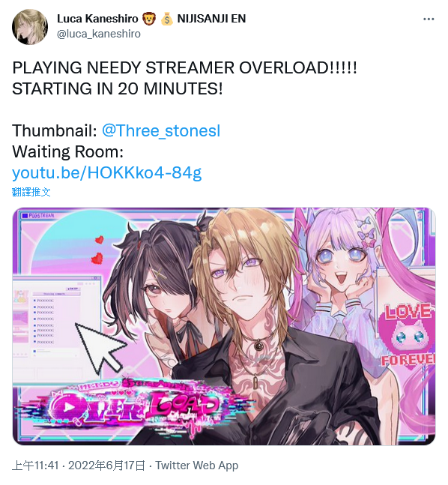Screen dimensions: 448x485
Task: Click the blond character's face in thumbnail
Action: [x=242, y=281]
